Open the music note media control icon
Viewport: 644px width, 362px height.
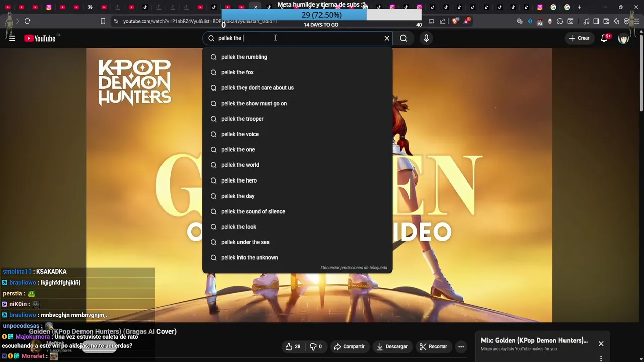(586, 21)
